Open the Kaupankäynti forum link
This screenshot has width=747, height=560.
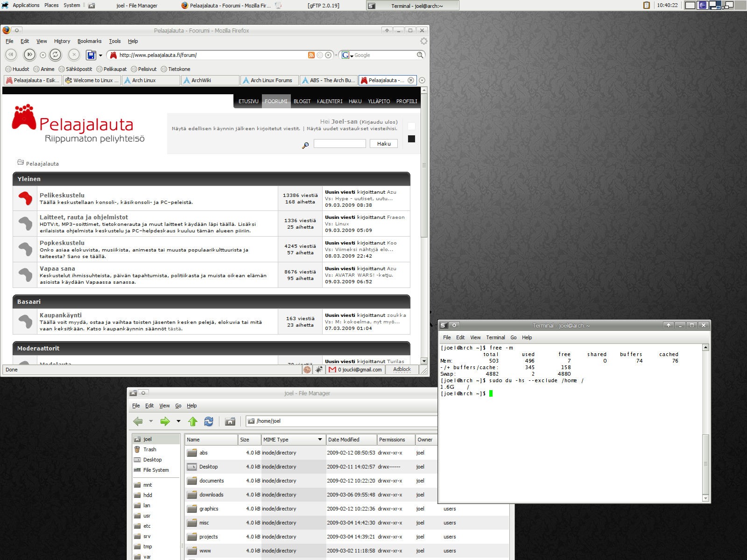pos(61,315)
